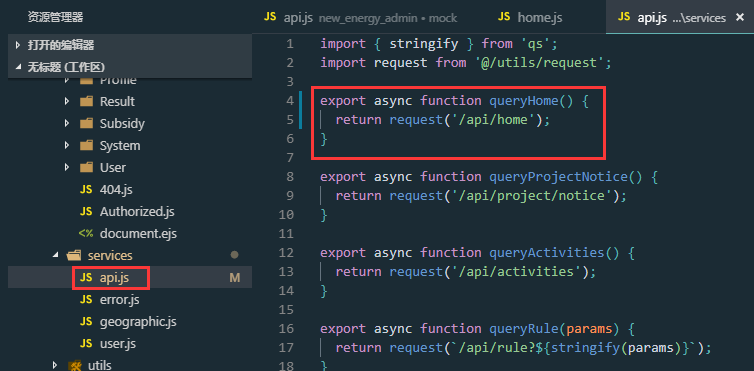The image size is (754, 371).
Task: Click the 资源管理器 panel title
Action: (55, 17)
